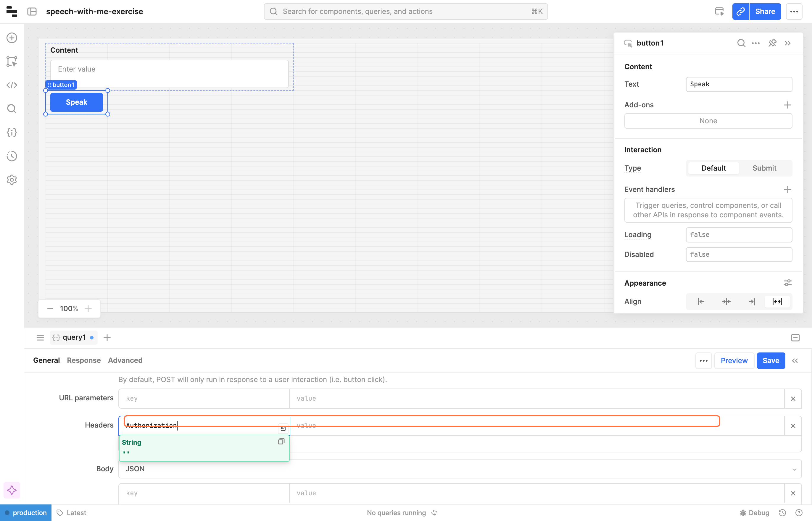The image size is (812, 521).
Task: Click the purple AI sparkle icon
Action: (12, 490)
